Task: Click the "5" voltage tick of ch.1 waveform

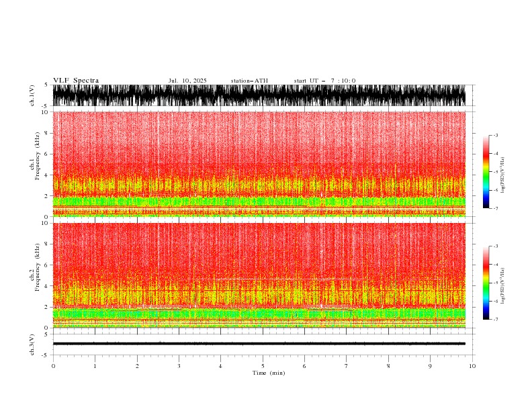Action: [x=46, y=85]
